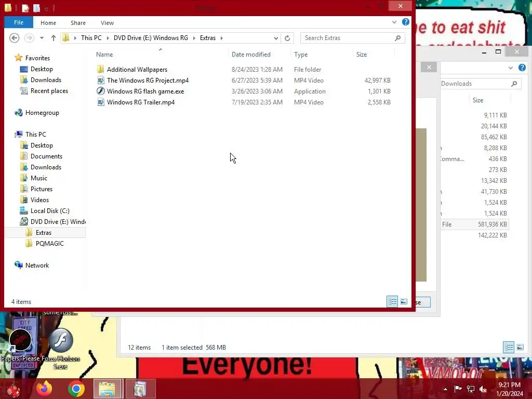
Task: Click New folder icon in quick access toolbar
Action: coord(37,8)
